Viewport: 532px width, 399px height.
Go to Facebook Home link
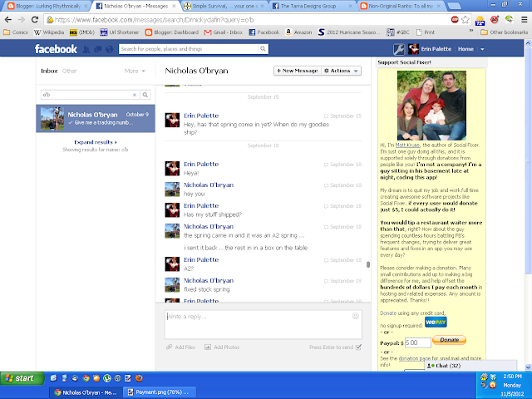[x=465, y=49]
